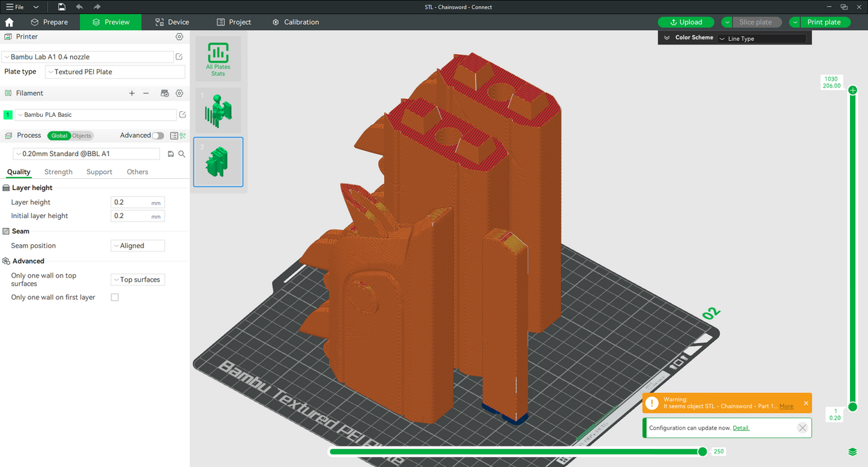Screen dimensions: 868x467
Task: Open the Calibration tab
Action: pos(295,22)
